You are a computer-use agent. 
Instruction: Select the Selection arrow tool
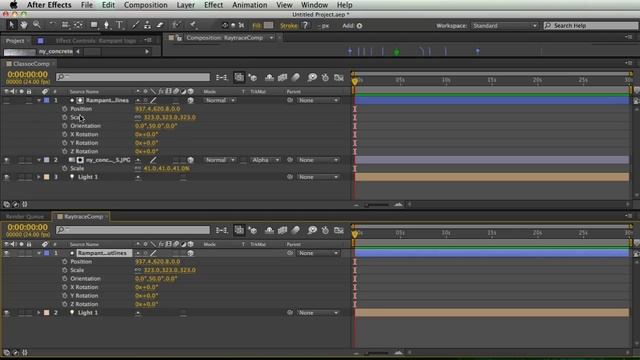11,25
